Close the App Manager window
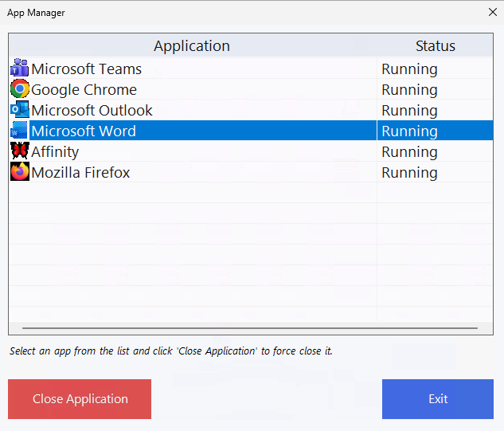The image size is (504, 431). (x=491, y=12)
